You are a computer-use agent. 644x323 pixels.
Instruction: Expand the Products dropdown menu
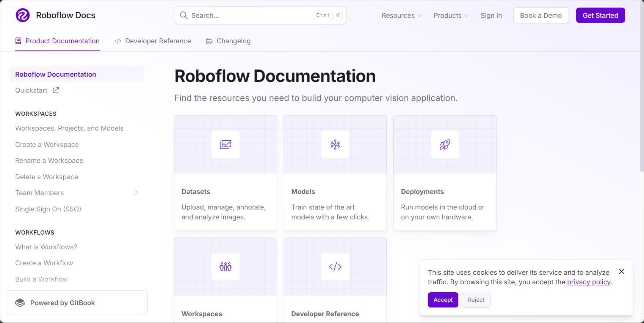tap(451, 16)
